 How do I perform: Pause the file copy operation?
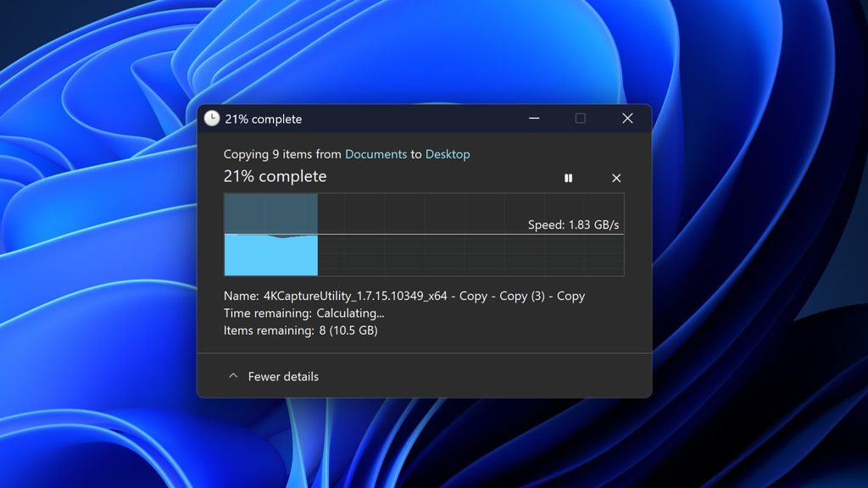point(568,178)
